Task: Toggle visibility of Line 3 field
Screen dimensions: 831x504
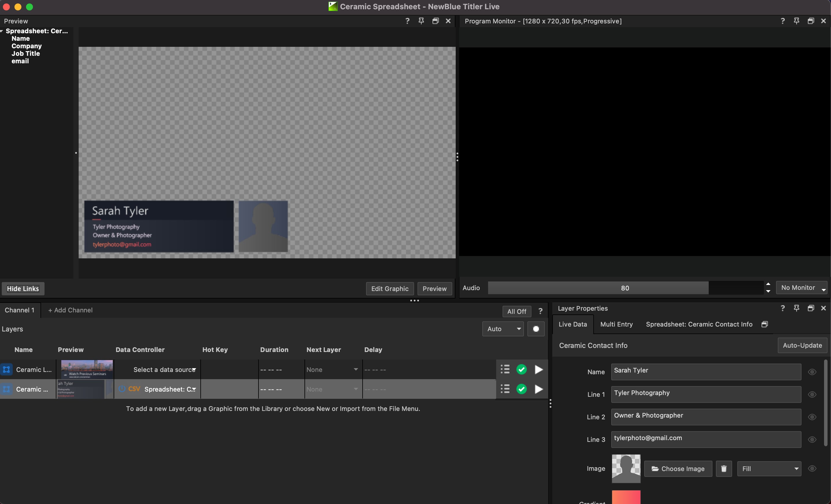Action: click(x=812, y=439)
